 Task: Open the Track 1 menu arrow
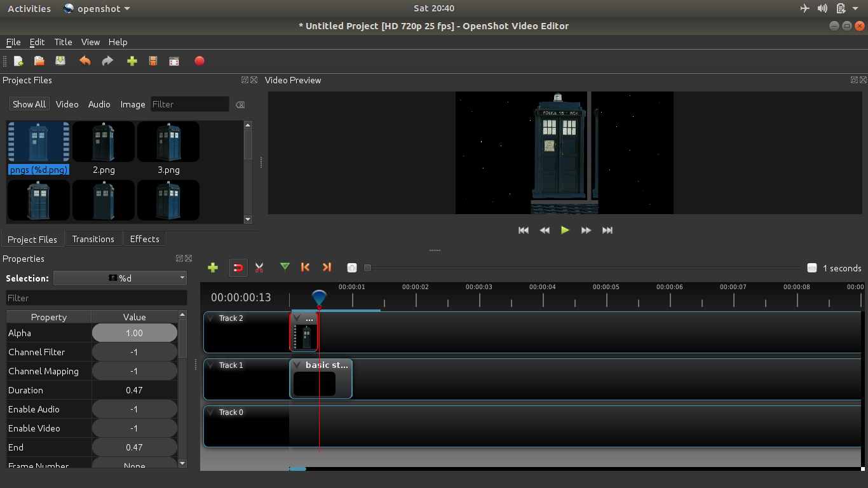click(x=211, y=365)
